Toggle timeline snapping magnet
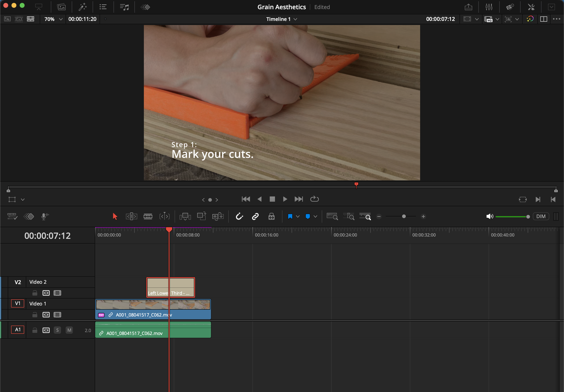The width and height of the screenshot is (564, 392). 239,216
